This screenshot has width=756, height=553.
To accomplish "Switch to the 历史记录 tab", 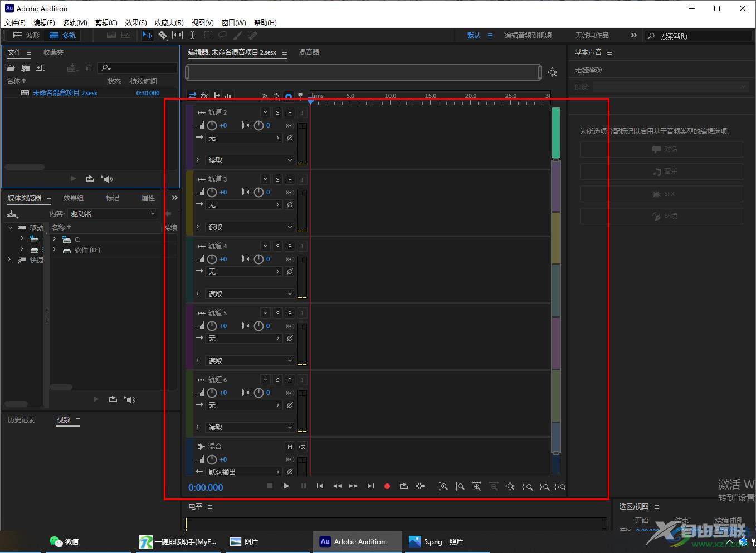I will coord(21,420).
